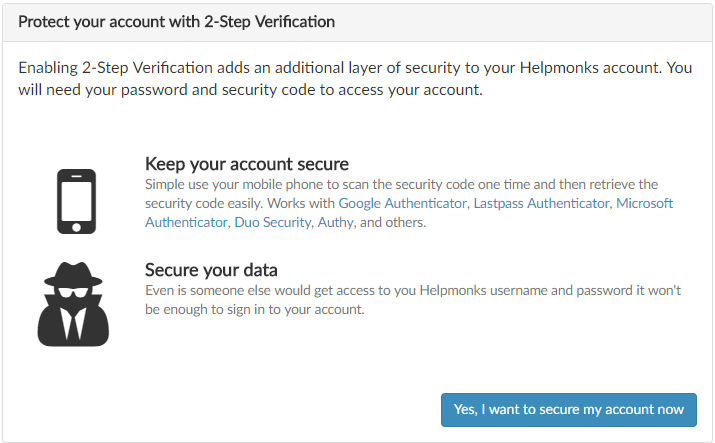Select the 'Keep your account secure' heading
715x443 pixels.
point(246,163)
